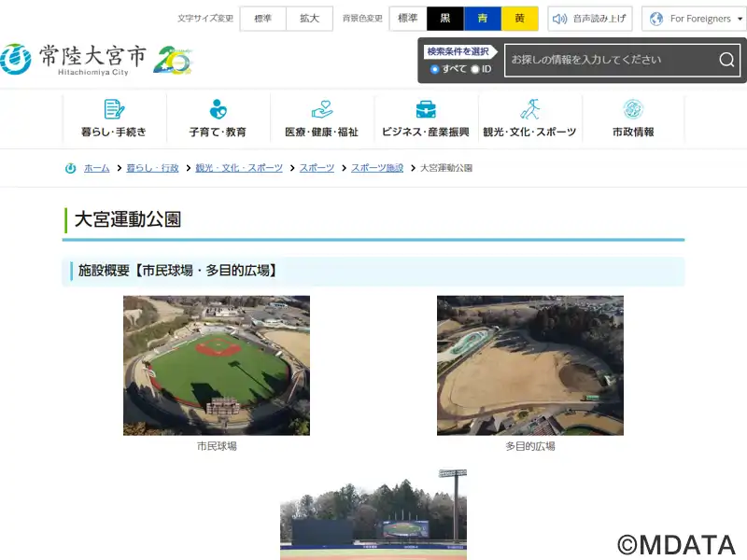Click the 背景色変更 label

click(362, 19)
